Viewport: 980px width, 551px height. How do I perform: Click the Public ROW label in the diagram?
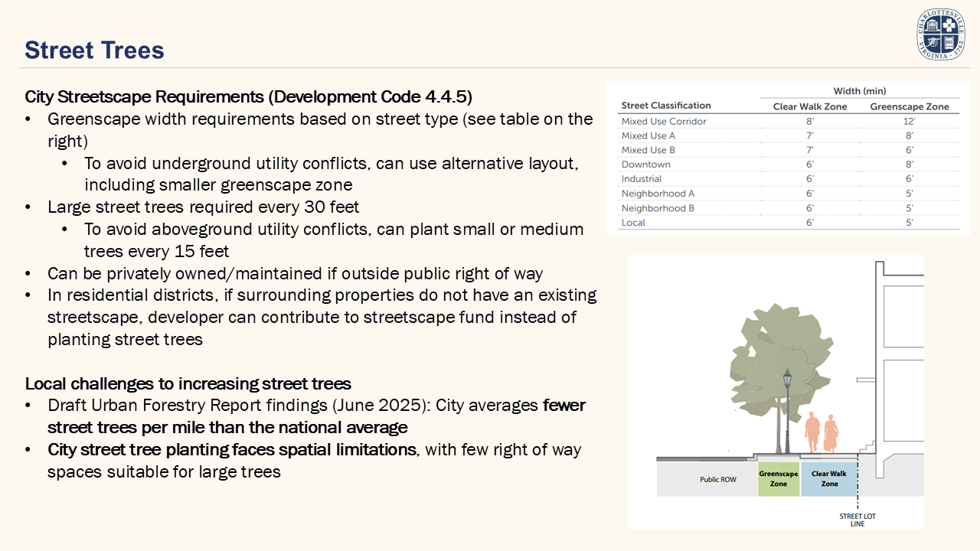pos(717,480)
